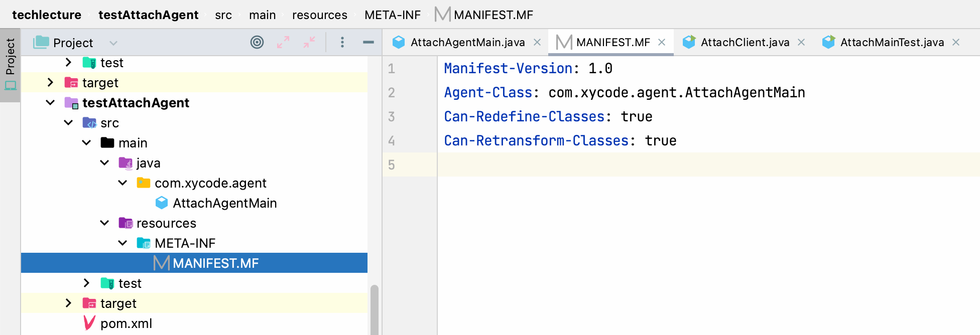
Task: Switch to the AttachClient.java tab
Action: [x=745, y=43]
